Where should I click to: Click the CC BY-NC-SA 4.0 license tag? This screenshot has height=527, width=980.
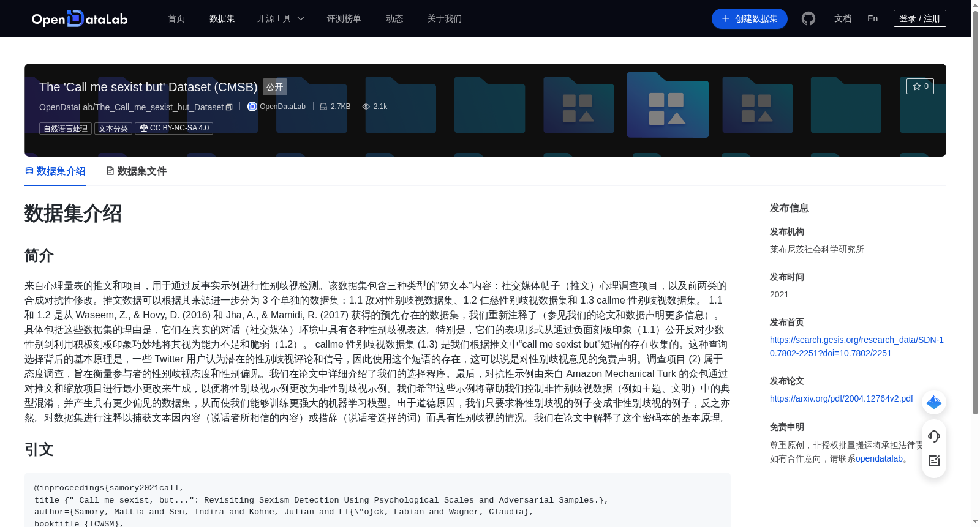click(x=174, y=129)
